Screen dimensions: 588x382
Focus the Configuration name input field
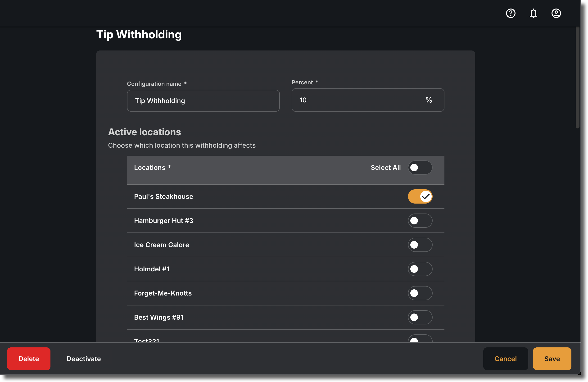pos(203,101)
